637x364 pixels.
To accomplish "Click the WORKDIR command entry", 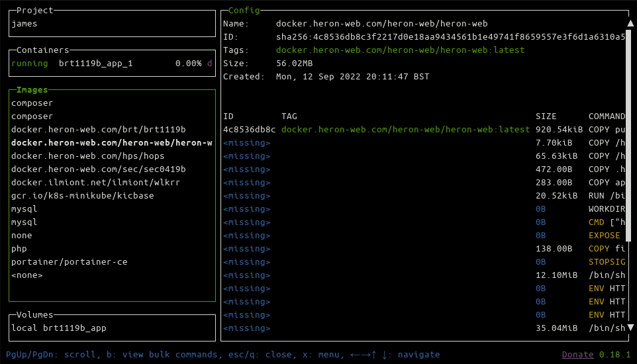I will [x=607, y=209].
